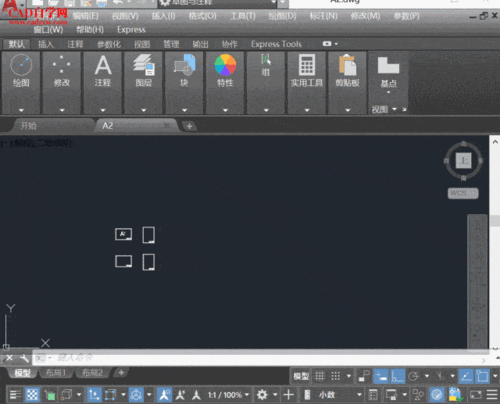Toggle polar tracking in status bar

click(x=414, y=377)
